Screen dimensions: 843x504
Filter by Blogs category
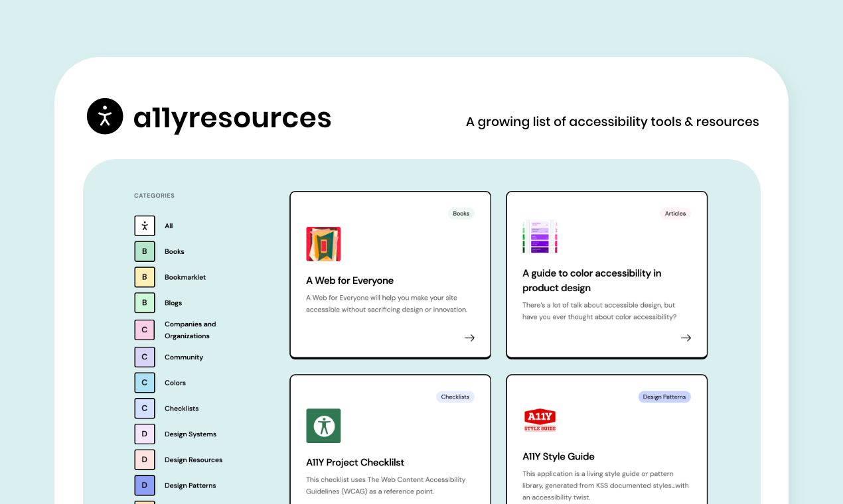(x=173, y=303)
